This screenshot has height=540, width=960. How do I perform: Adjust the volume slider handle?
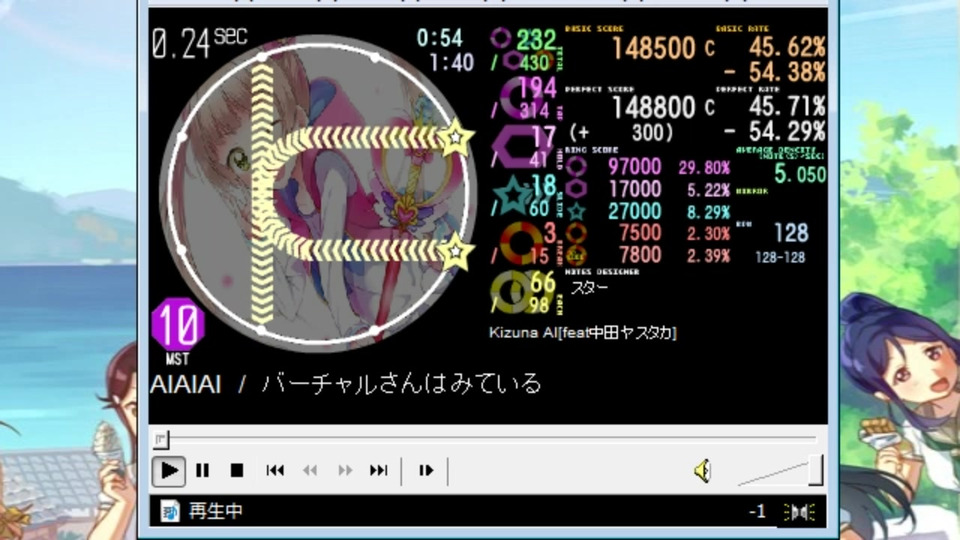(x=816, y=470)
